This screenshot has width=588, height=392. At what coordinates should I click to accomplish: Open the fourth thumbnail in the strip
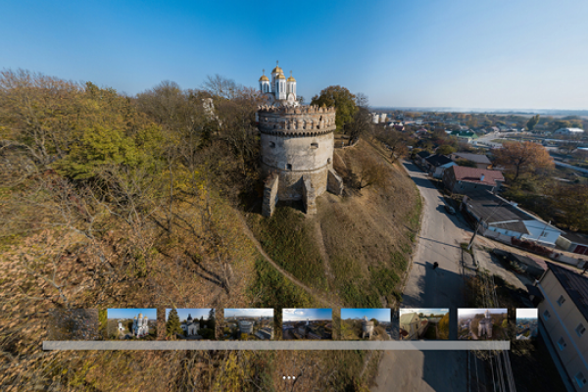click(248, 323)
